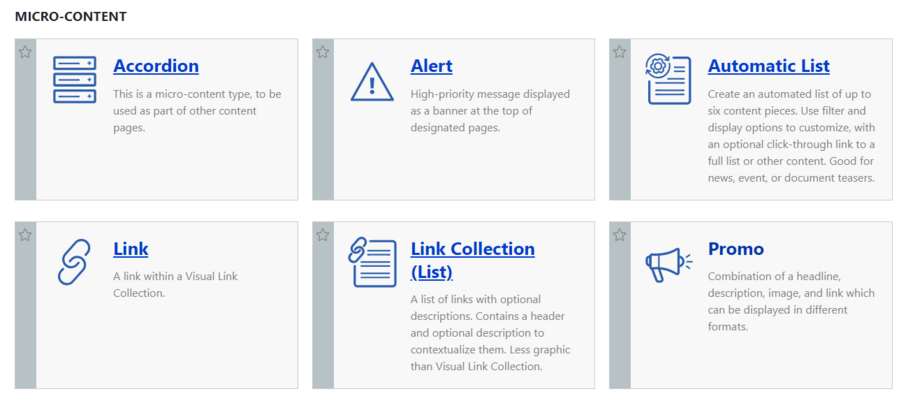Star the Promo content type
The image size is (915, 403).
[x=620, y=235]
